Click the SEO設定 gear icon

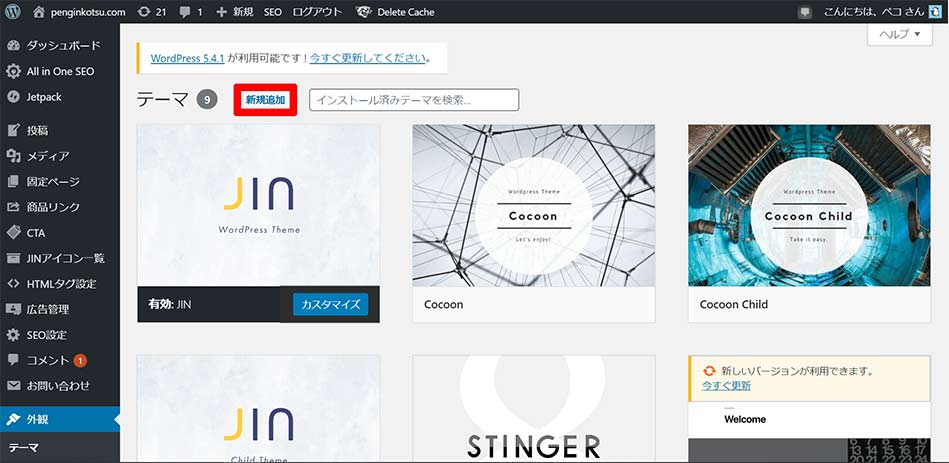click(x=13, y=335)
